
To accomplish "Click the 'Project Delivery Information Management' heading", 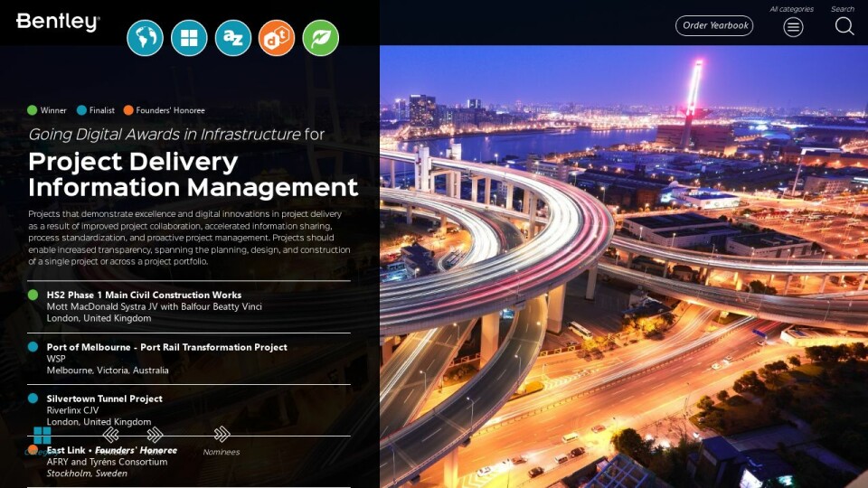I will [x=193, y=174].
